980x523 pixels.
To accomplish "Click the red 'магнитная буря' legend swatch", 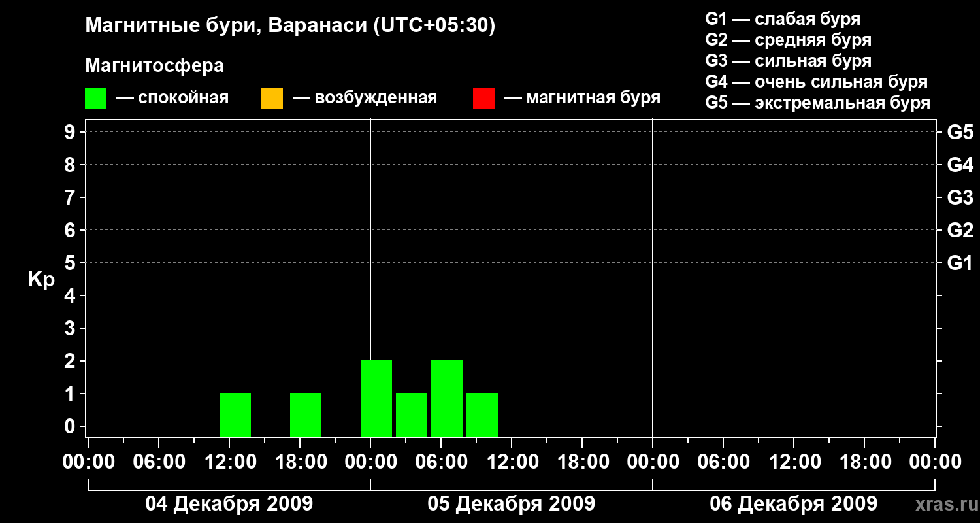I will (483, 99).
